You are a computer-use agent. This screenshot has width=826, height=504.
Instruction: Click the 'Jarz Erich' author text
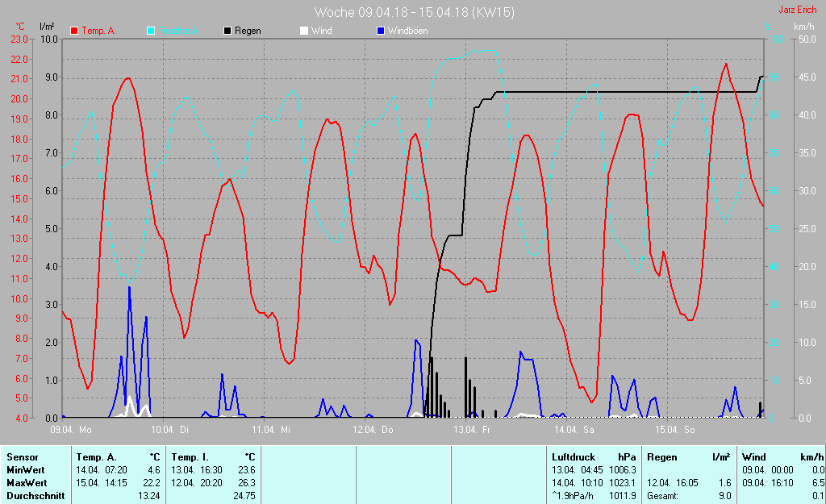coord(798,10)
